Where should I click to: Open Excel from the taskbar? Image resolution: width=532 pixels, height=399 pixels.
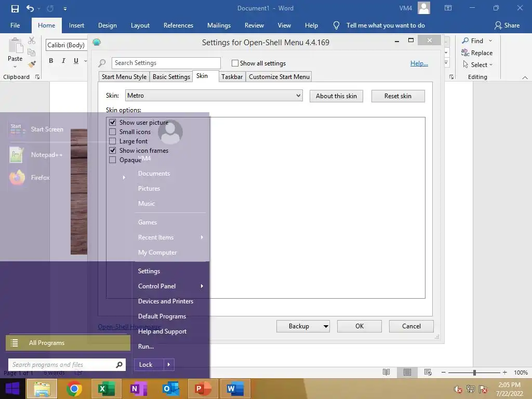106,389
